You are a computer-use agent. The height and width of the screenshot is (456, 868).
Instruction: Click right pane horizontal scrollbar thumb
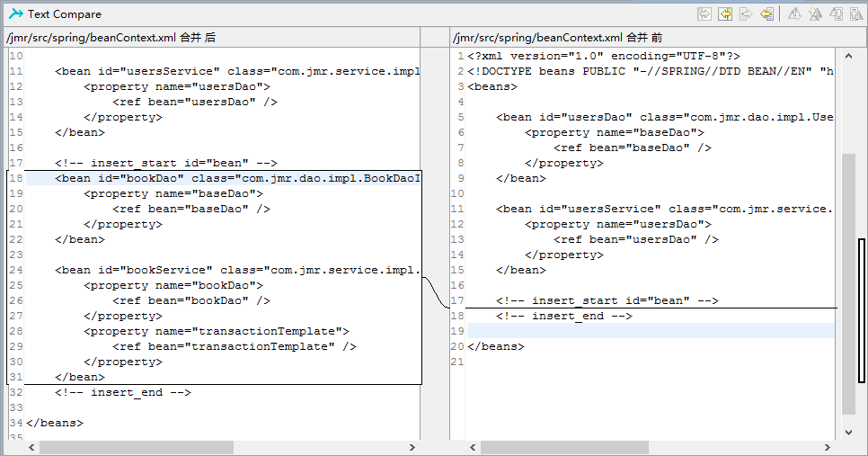(564, 447)
